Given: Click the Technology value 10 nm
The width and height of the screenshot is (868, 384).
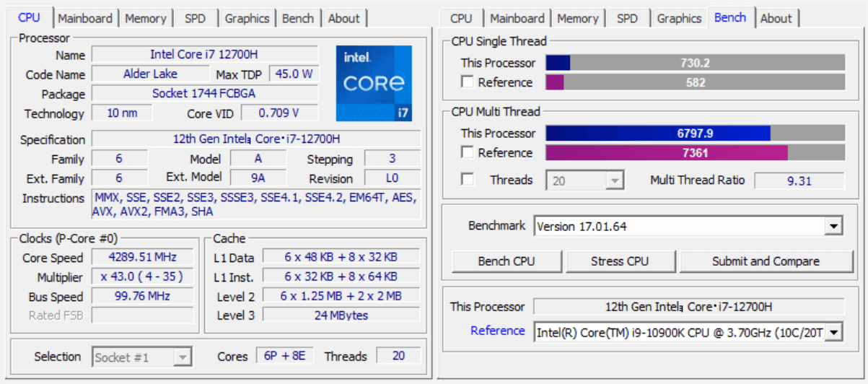Looking at the screenshot, I should [122, 113].
